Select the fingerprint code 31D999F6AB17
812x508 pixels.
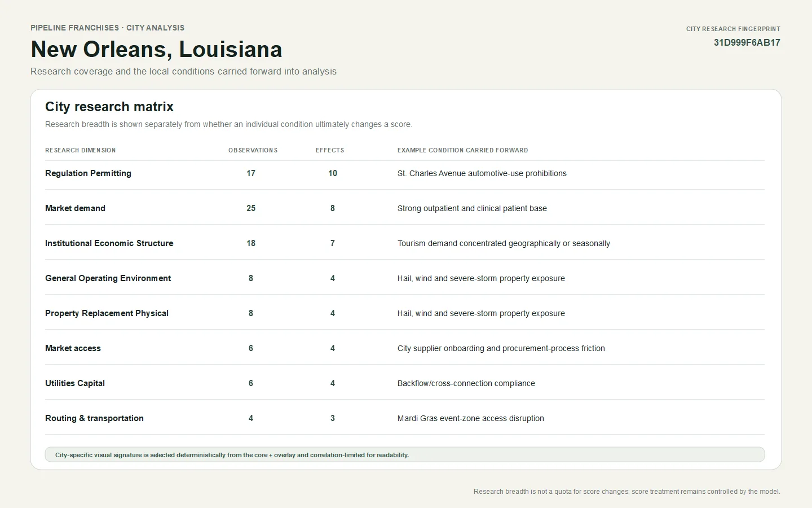[x=747, y=43]
